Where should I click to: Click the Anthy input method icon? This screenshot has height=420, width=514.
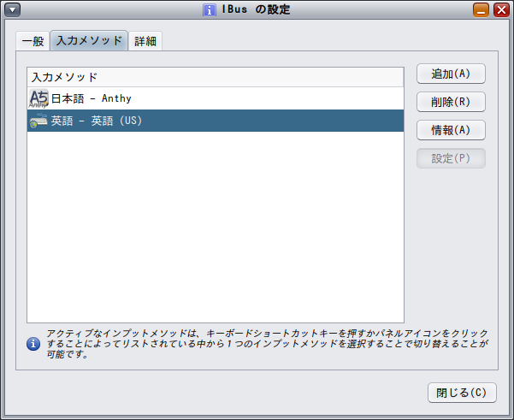(38, 98)
